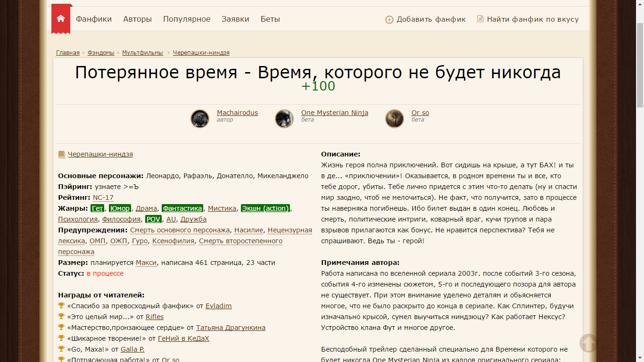644x362 pixels.
Task: Select the highlighted Экшн (action) tag
Action: [x=265, y=208]
